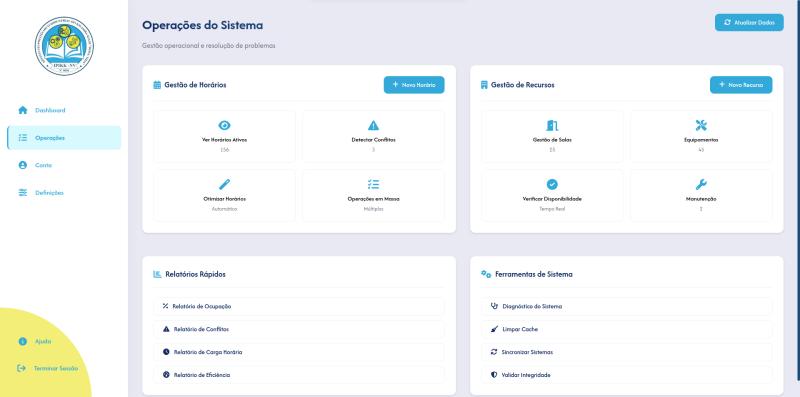Click the eye icon for Ver Horários Ativos
The width and height of the screenshot is (800, 397).
[x=224, y=126]
